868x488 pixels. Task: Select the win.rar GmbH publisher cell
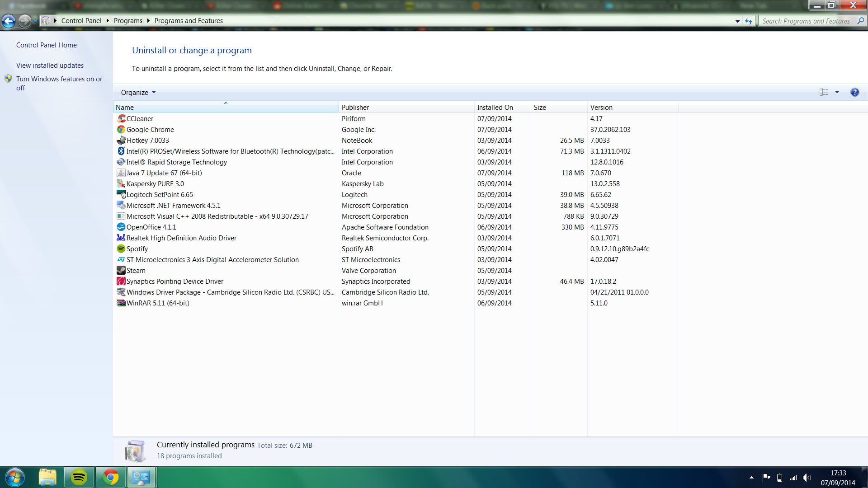point(362,303)
